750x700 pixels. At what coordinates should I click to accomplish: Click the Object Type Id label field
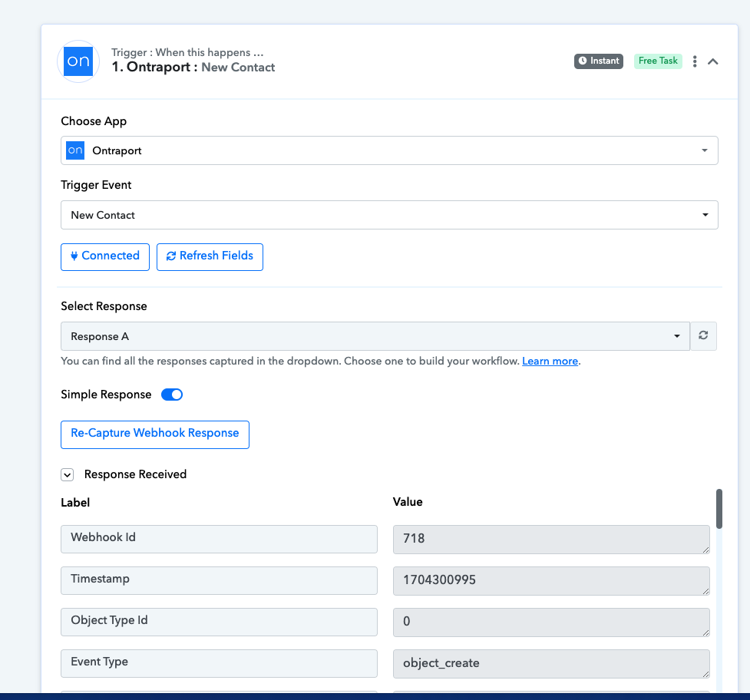pos(219,622)
